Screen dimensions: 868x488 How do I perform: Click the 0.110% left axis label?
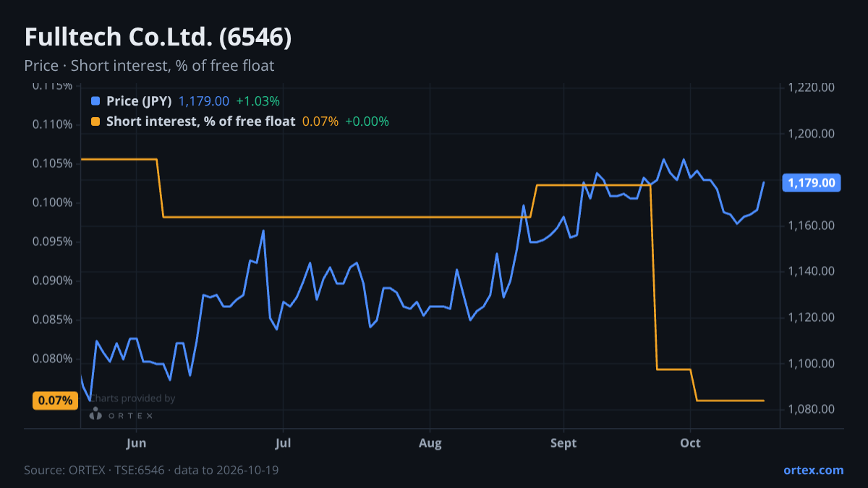pyautogui.click(x=53, y=124)
